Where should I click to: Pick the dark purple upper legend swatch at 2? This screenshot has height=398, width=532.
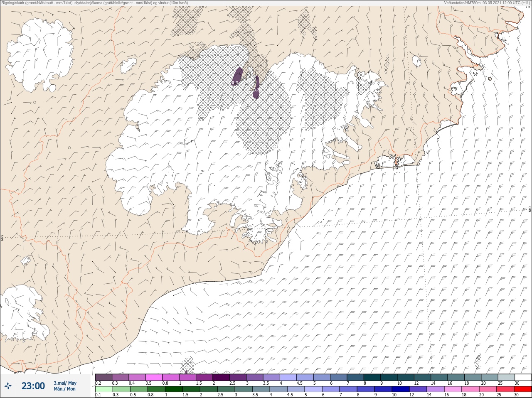pyautogui.click(x=221, y=378)
